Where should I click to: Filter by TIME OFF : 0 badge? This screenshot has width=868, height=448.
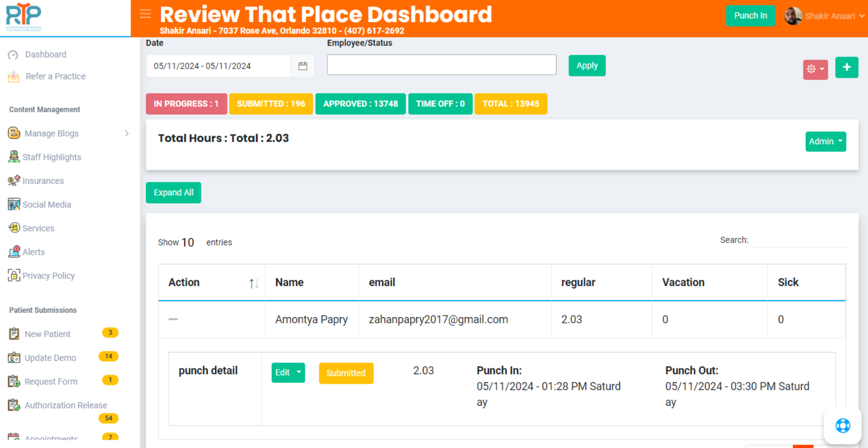point(440,104)
